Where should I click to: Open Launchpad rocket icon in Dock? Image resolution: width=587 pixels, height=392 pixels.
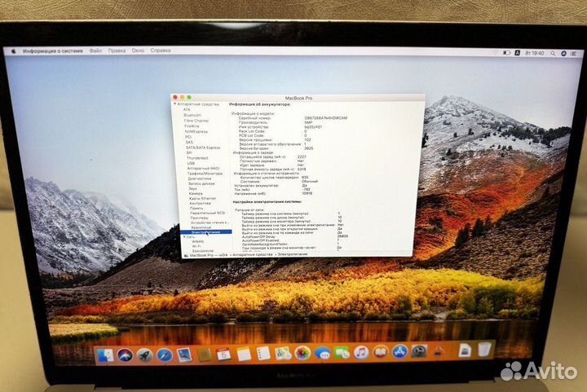[144, 355]
